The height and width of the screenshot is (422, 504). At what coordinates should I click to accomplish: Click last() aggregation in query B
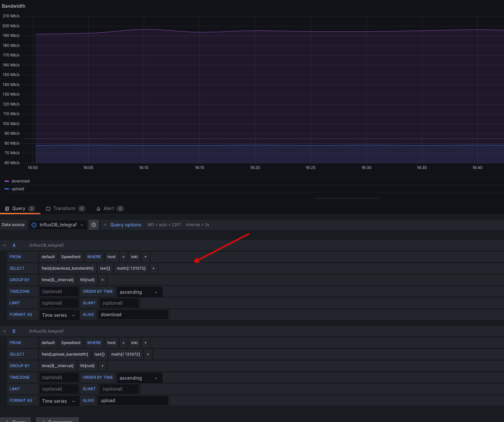pyautogui.click(x=99, y=354)
